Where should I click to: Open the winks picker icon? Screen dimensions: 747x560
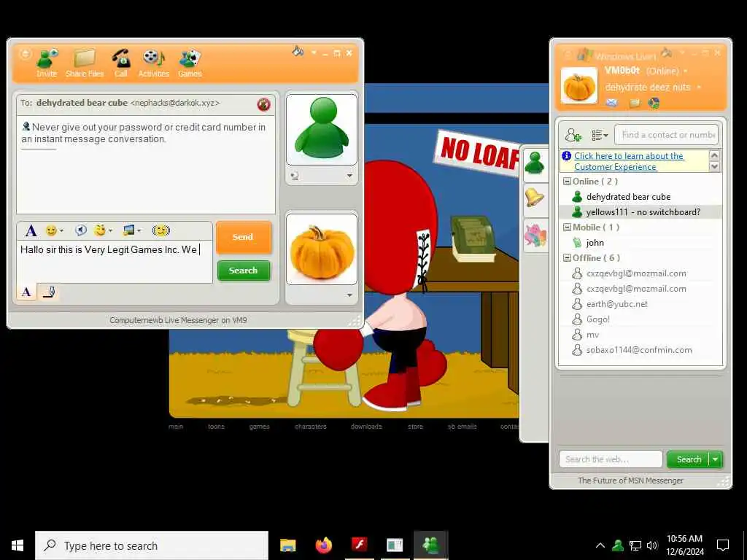click(99, 230)
